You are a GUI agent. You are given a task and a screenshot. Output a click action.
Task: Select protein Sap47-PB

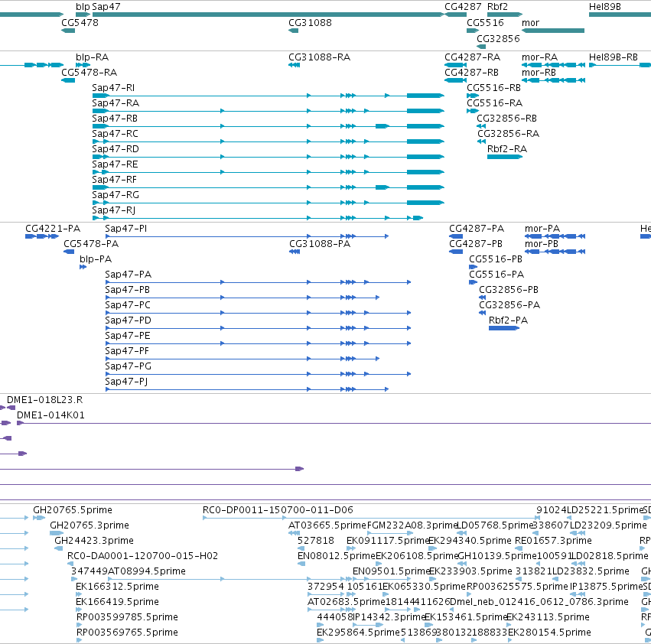tap(242, 298)
